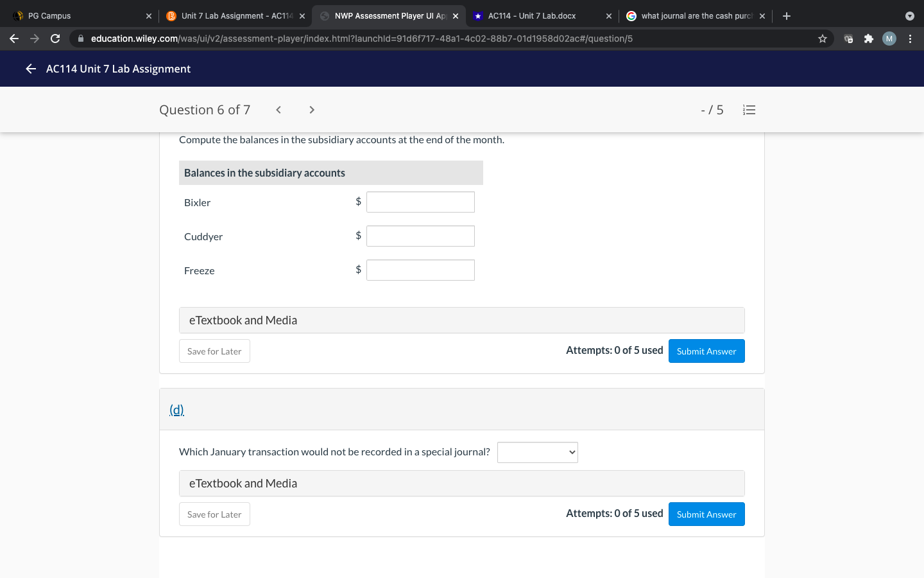The height and width of the screenshot is (578, 924).
Task: Click the site security lock icon
Action: tap(81, 39)
